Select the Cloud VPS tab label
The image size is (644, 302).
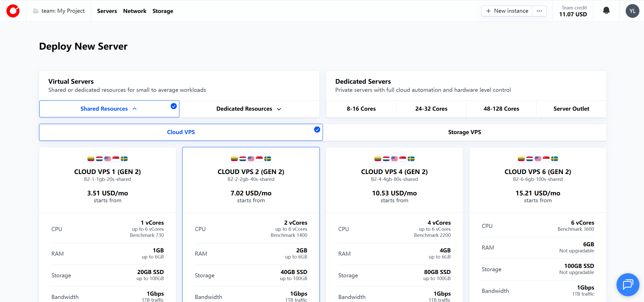[181, 132]
